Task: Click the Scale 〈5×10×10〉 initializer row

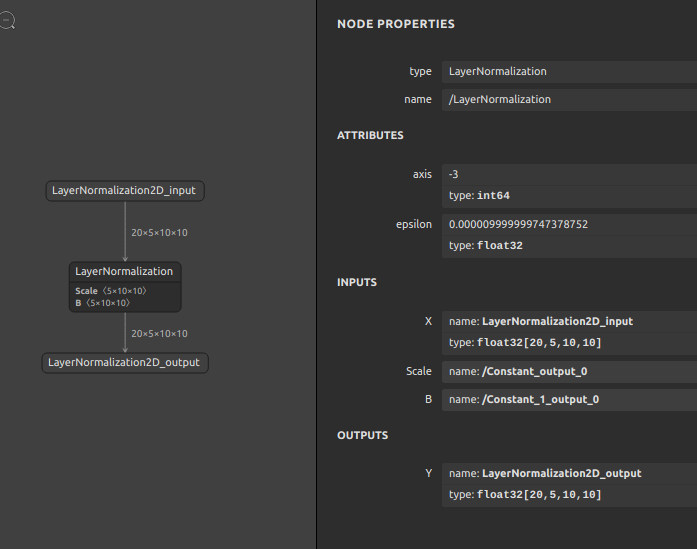Action: [111, 291]
